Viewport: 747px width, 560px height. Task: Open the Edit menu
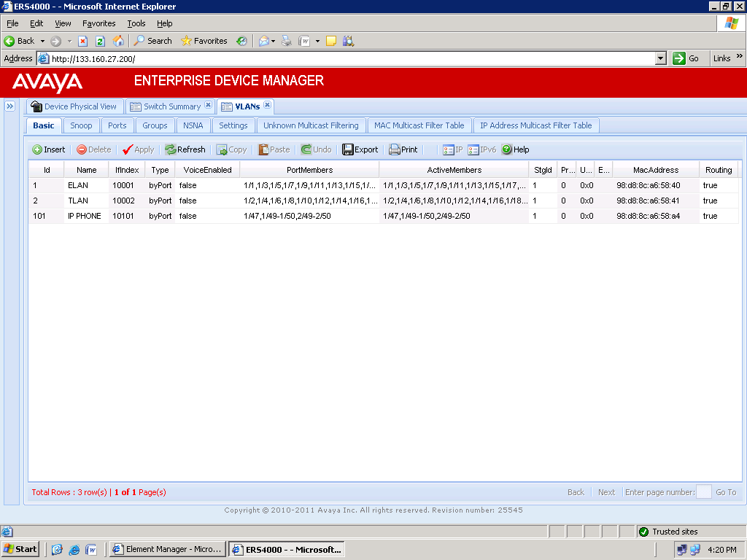(36, 23)
